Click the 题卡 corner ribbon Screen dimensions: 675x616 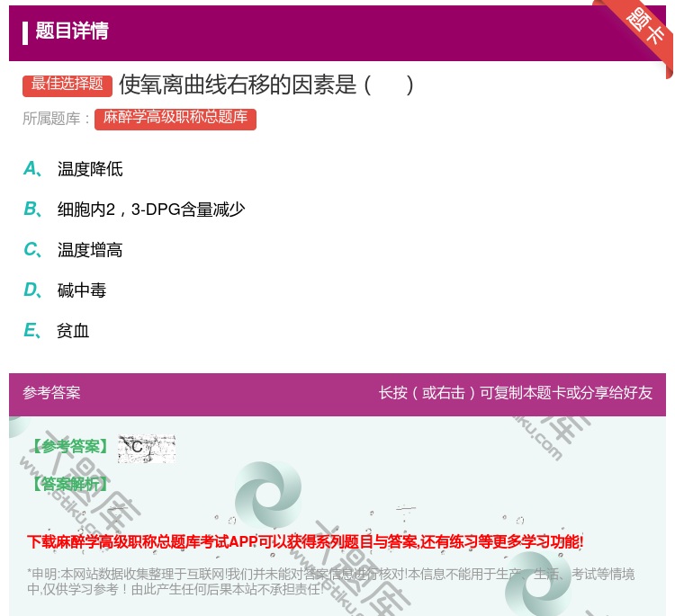pyautogui.click(x=642, y=32)
